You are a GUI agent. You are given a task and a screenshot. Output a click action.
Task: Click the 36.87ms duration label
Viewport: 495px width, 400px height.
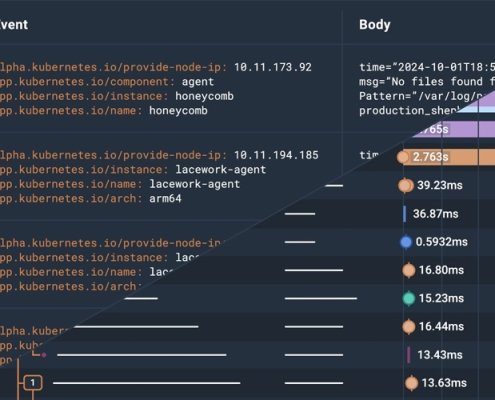tap(436, 214)
